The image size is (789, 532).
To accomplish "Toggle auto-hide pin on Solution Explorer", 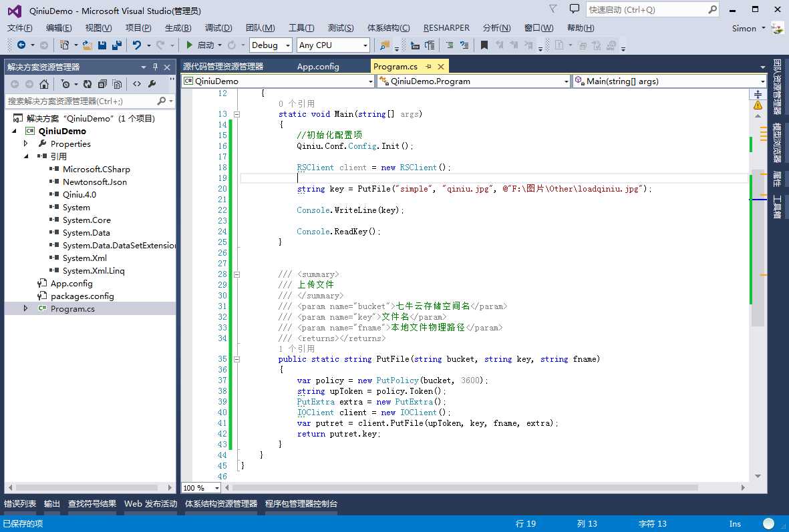I will pos(155,67).
